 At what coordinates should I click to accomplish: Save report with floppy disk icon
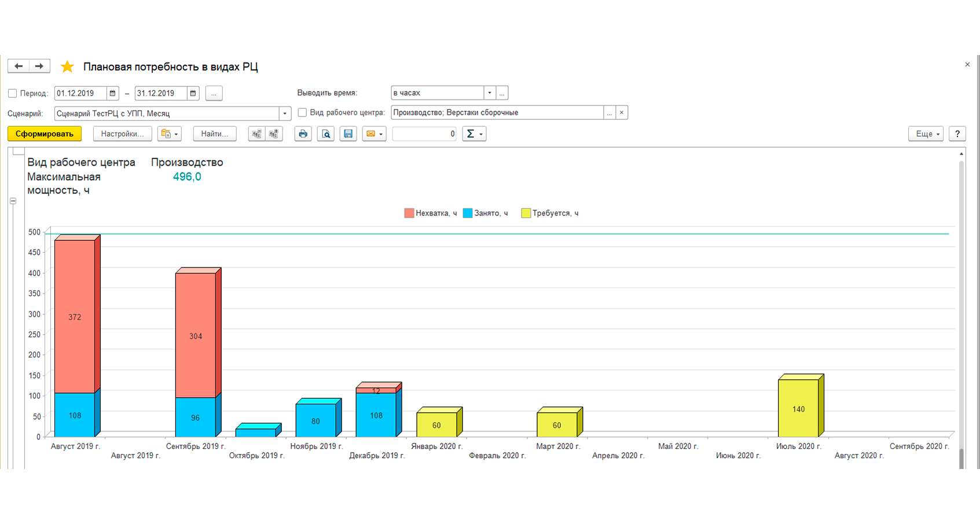click(x=348, y=134)
